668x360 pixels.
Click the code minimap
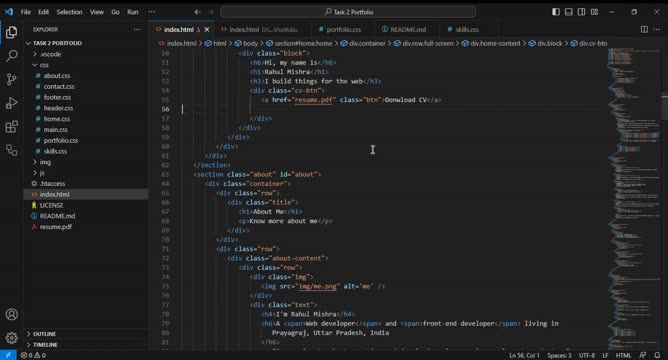[x=634, y=199]
